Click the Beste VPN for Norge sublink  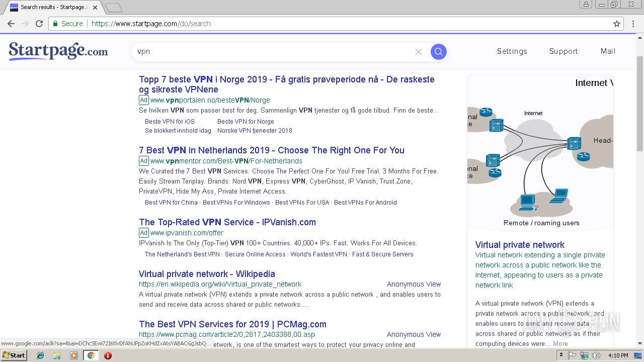click(x=246, y=122)
